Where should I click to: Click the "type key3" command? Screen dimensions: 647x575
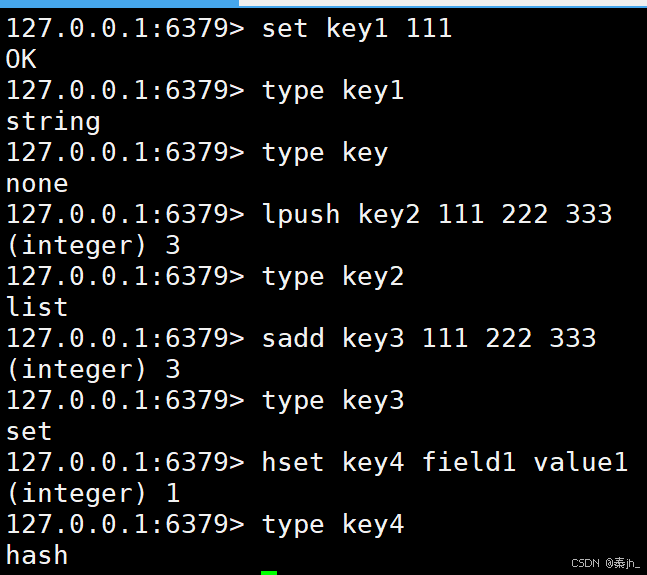[333, 401]
